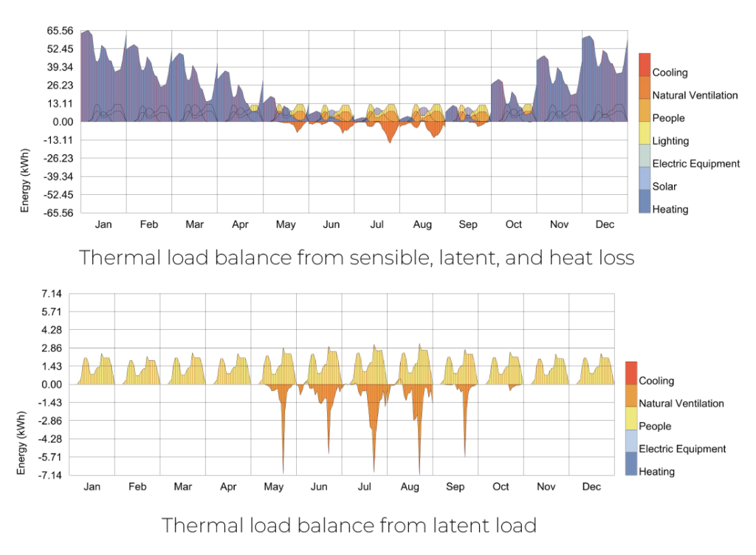Click the People swatch in bottom chart legend
The width and height of the screenshot is (756, 555).
pyautogui.click(x=631, y=418)
